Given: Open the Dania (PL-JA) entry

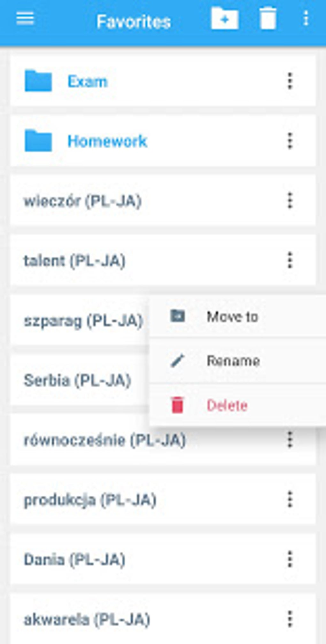Looking at the screenshot, I should [74, 560].
